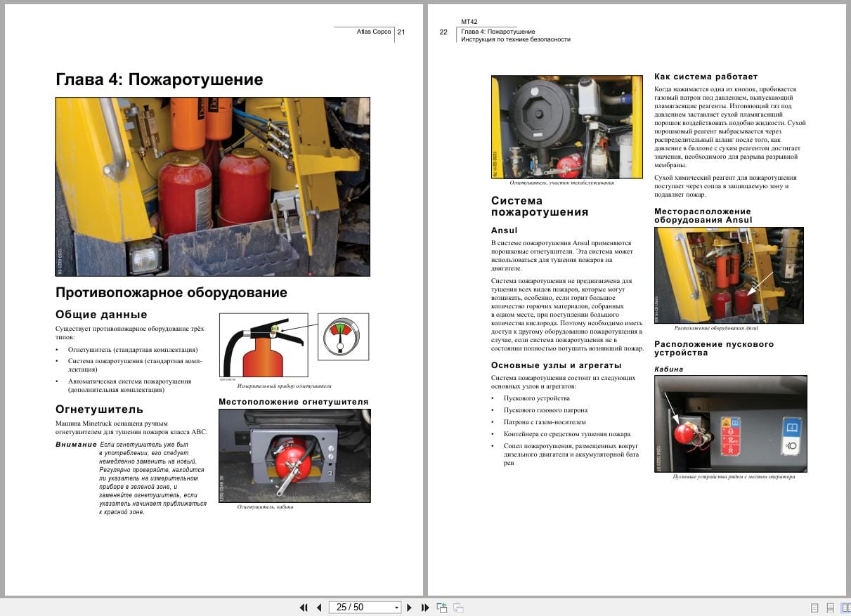This screenshot has width=851, height=616.
Task: Click the 'Внимание' warning label
Action: [76, 445]
